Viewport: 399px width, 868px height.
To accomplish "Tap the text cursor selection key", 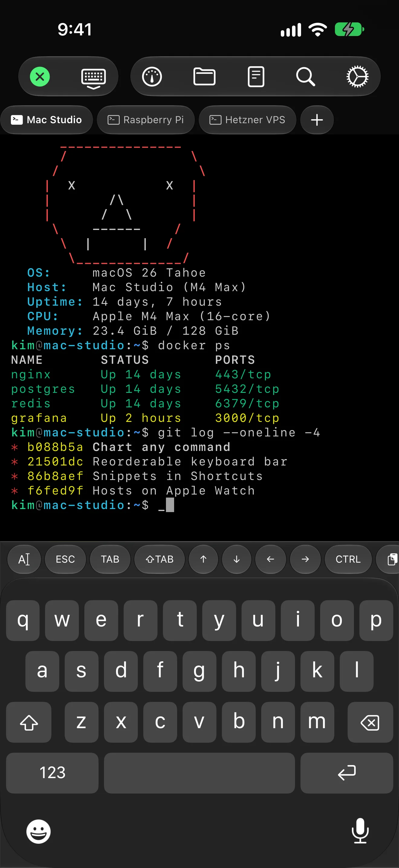I will coord(24,559).
